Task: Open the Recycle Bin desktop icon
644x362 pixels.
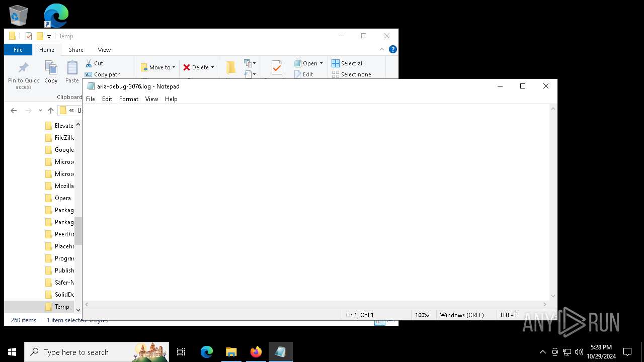Action: coord(19,15)
